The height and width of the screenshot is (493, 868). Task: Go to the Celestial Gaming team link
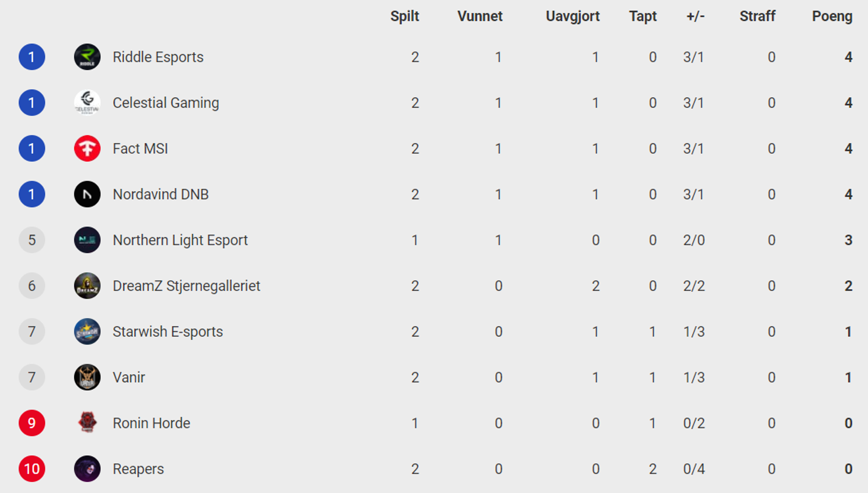[x=166, y=103]
